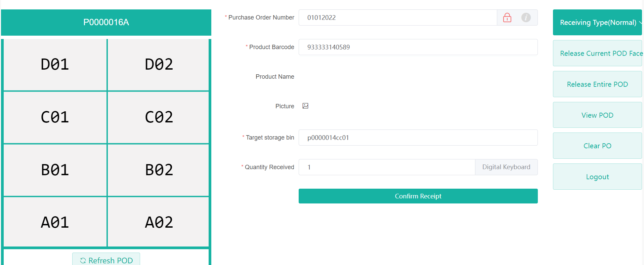The height and width of the screenshot is (265, 644).
Task: Log out using Logout button
Action: 597,177
